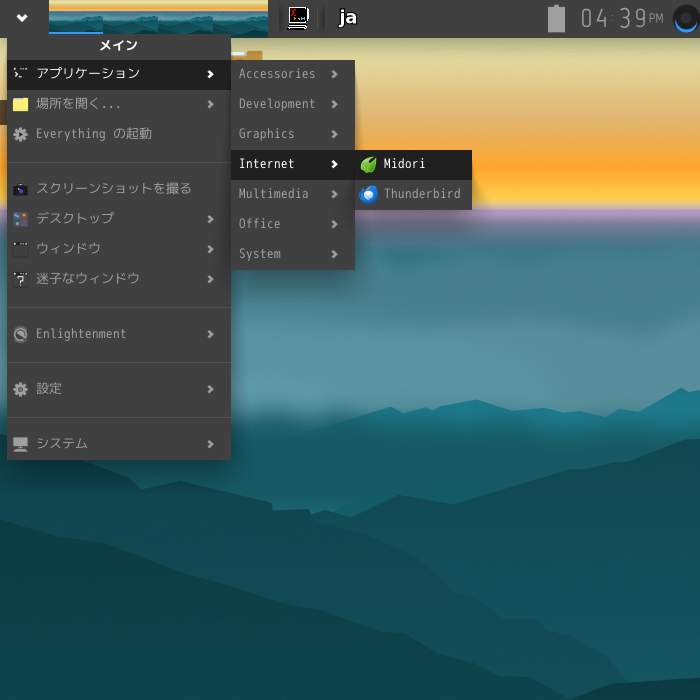Viewport: 700px width, 700px height.
Task: Click the green Midori leaf icon
Action: (369, 165)
